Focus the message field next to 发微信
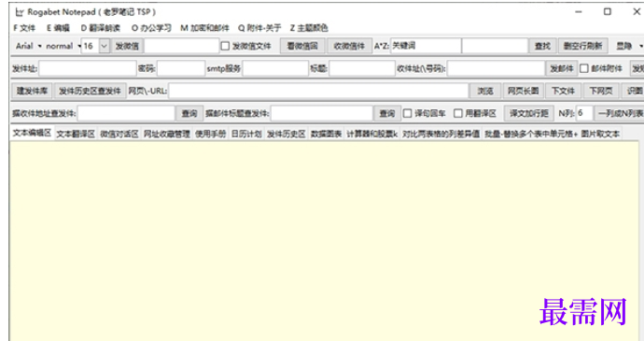The height and width of the screenshot is (341, 644). 182,46
